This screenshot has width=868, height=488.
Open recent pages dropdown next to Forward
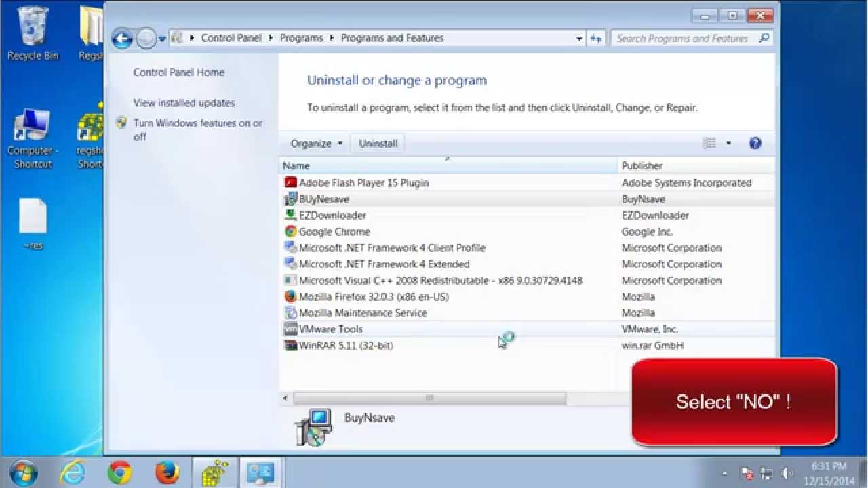162,39
